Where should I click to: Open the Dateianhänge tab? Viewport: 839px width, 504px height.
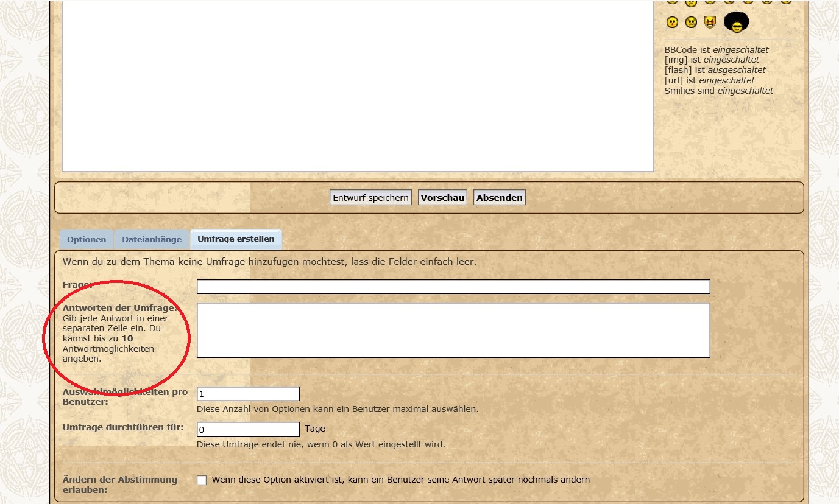click(152, 239)
